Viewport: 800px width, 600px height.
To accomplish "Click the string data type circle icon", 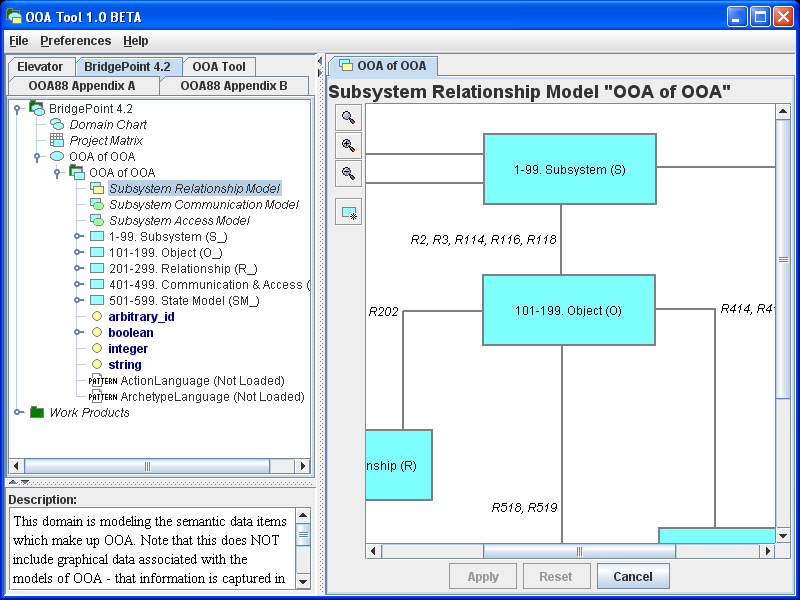I will (x=97, y=364).
